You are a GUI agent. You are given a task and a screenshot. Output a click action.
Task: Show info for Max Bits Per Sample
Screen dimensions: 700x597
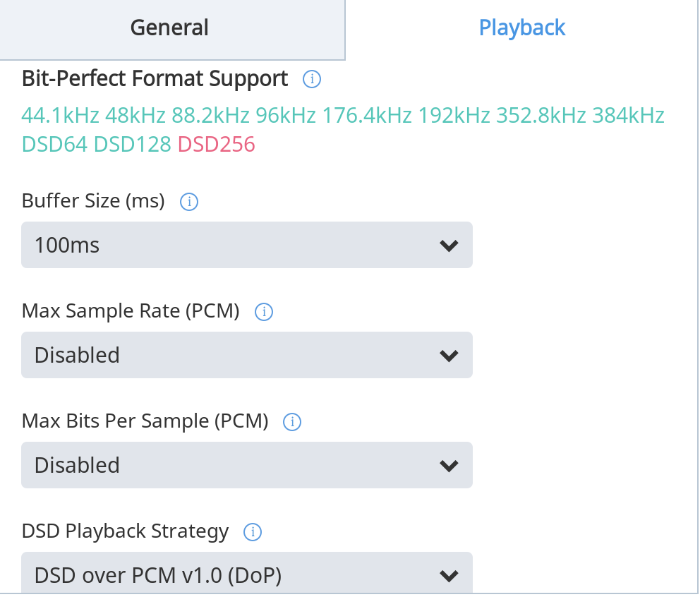292,422
